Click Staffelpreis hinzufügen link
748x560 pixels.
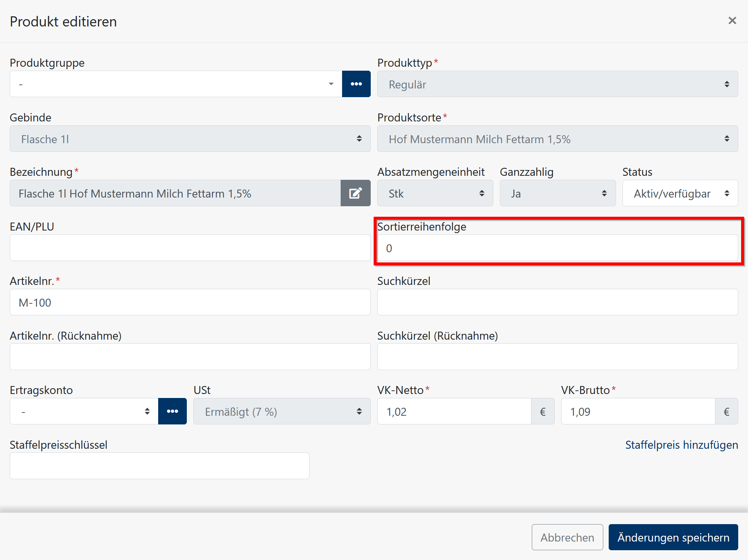682,445
